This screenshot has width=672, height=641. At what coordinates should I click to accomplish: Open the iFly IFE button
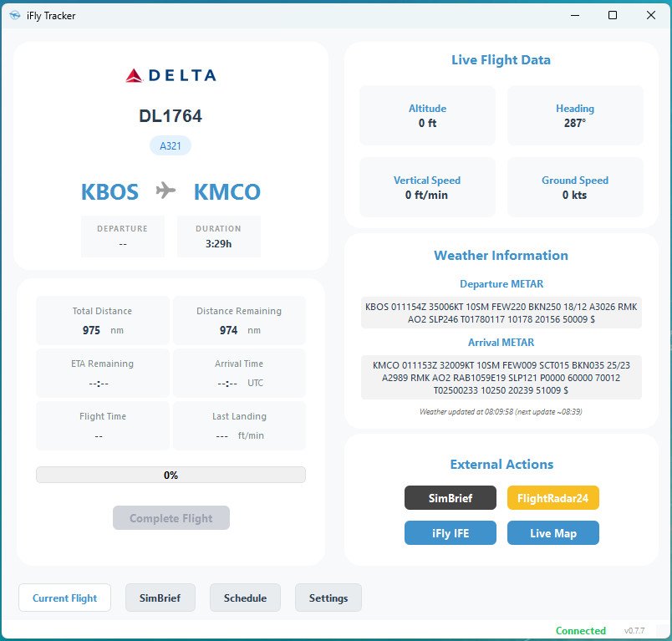point(451,533)
